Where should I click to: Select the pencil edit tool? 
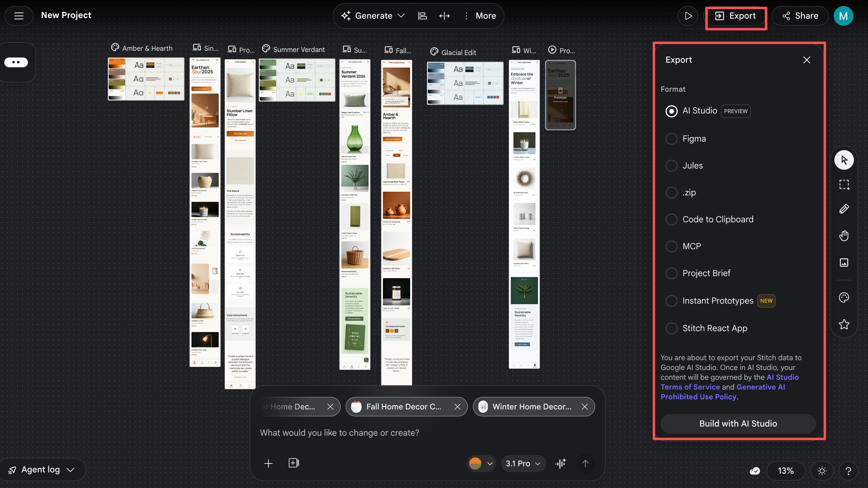click(844, 209)
